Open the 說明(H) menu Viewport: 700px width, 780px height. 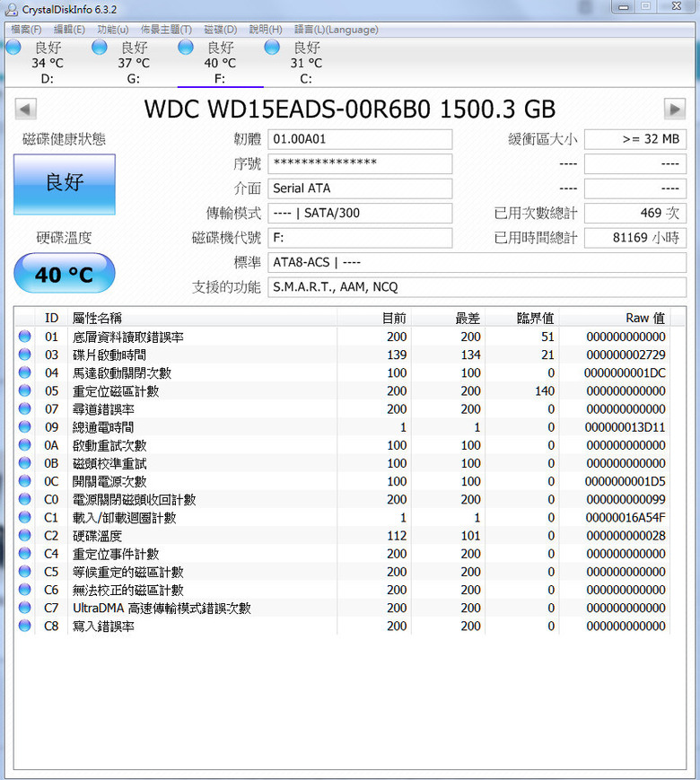(x=266, y=30)
